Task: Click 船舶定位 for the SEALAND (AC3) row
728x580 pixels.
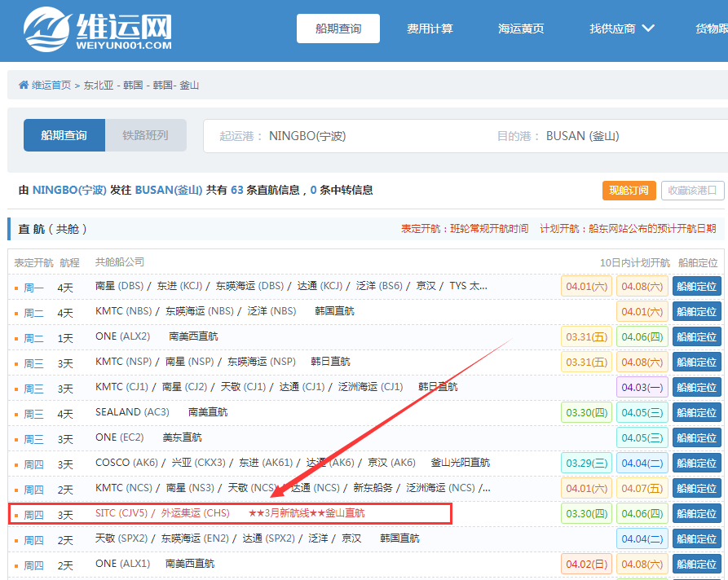Action: [x=696, y=412]
